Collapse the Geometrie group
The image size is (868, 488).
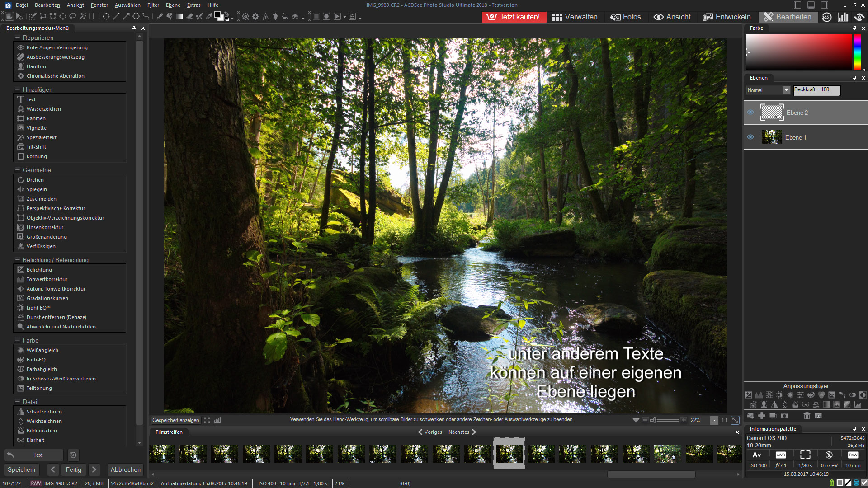18,170
